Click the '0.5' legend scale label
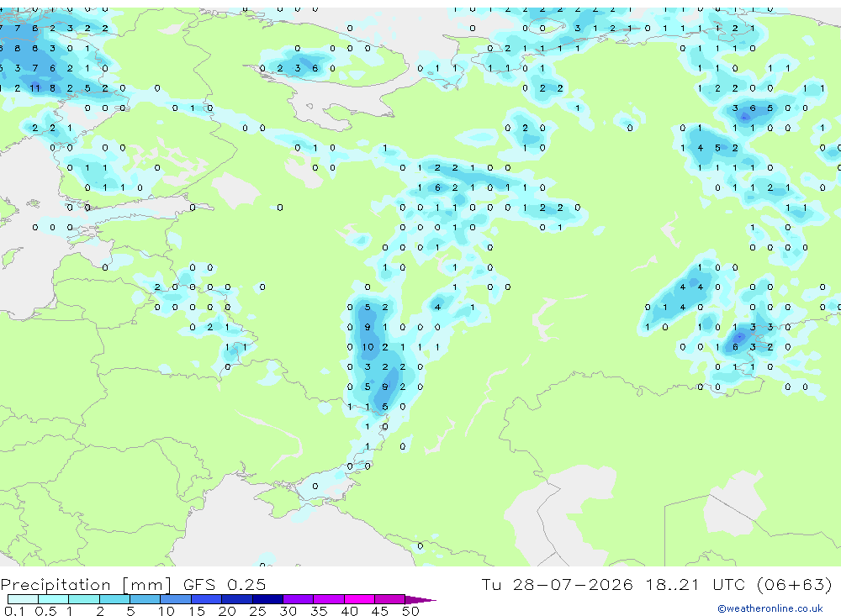The image size is (841, 616). click(45, 611)
